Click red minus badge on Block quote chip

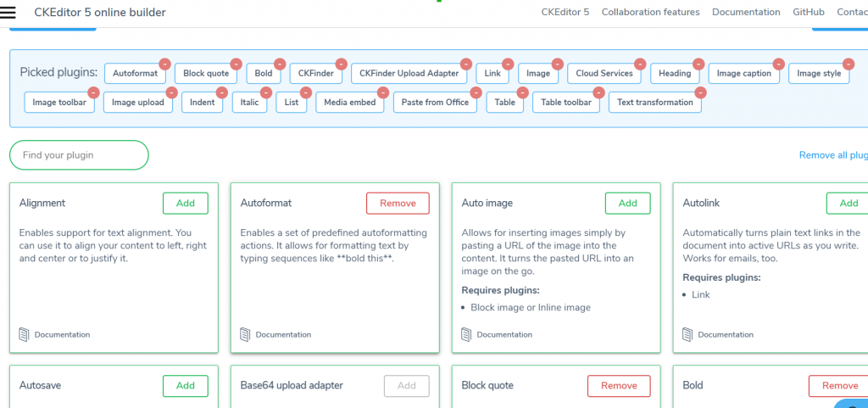pyautogui.click(x=236, y=64)
